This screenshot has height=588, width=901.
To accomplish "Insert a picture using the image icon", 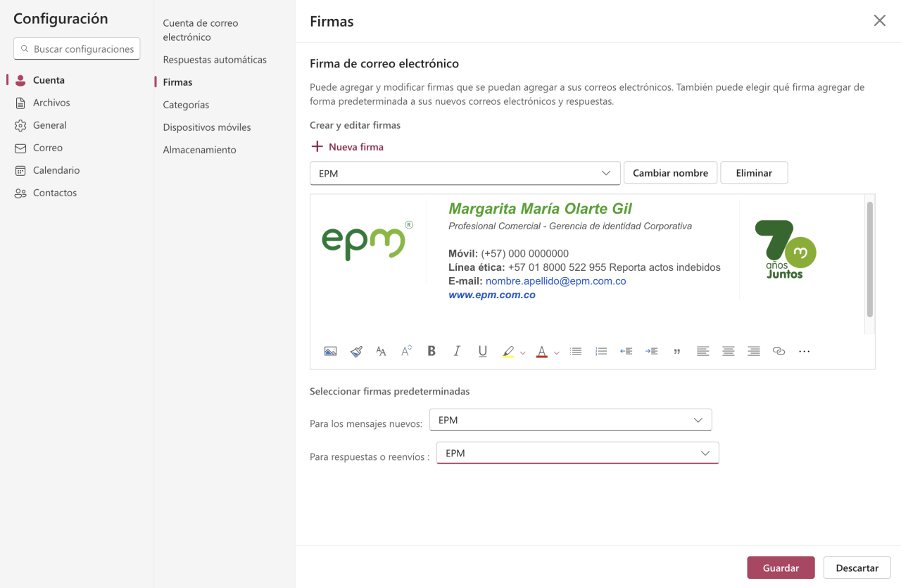I will click(x=330, y=351).
